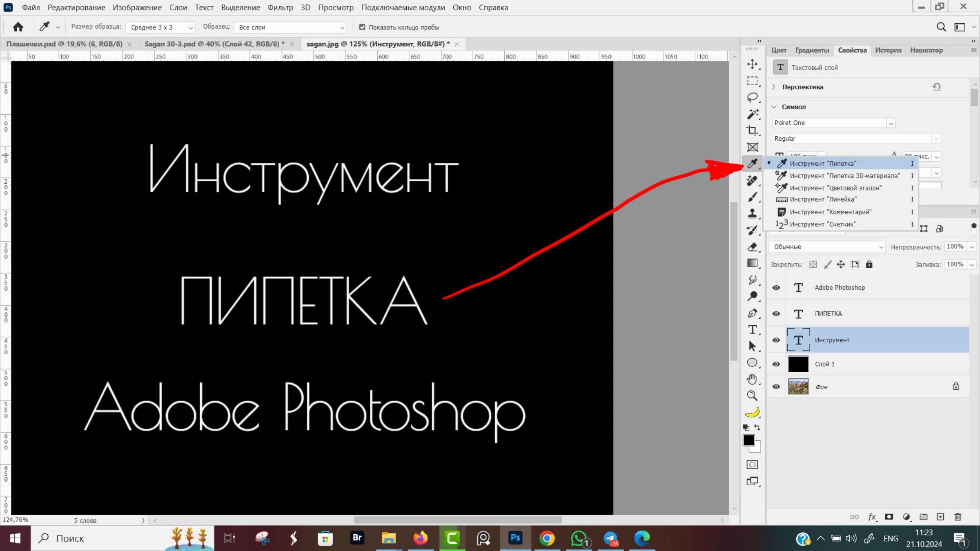980x551 pixels.
Task: Select the Move tool
Action: 752,64
